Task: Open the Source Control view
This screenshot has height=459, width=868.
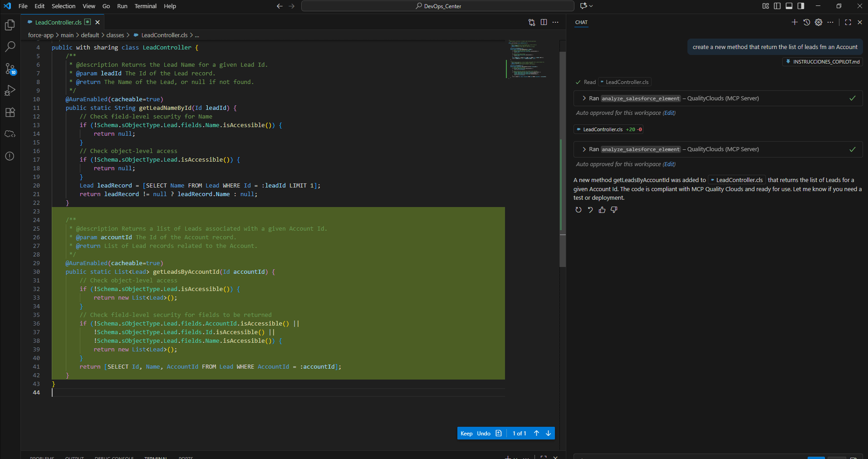Action: 10,69
